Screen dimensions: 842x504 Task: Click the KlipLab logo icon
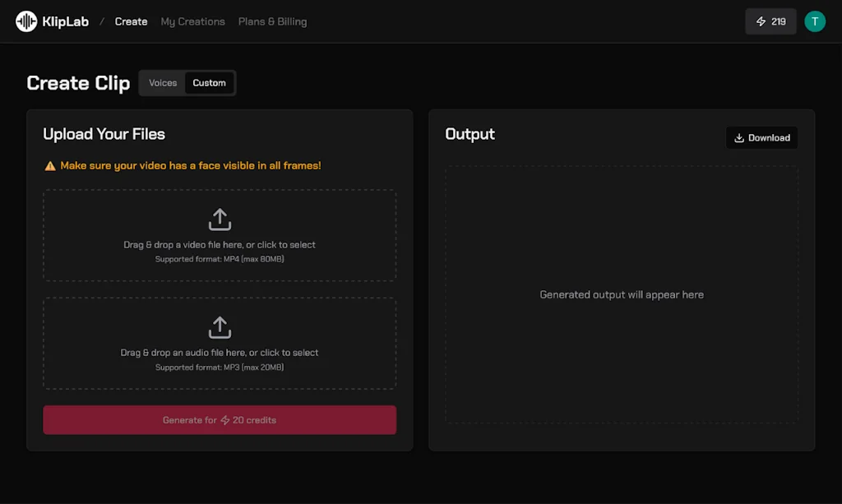(25, 21)
